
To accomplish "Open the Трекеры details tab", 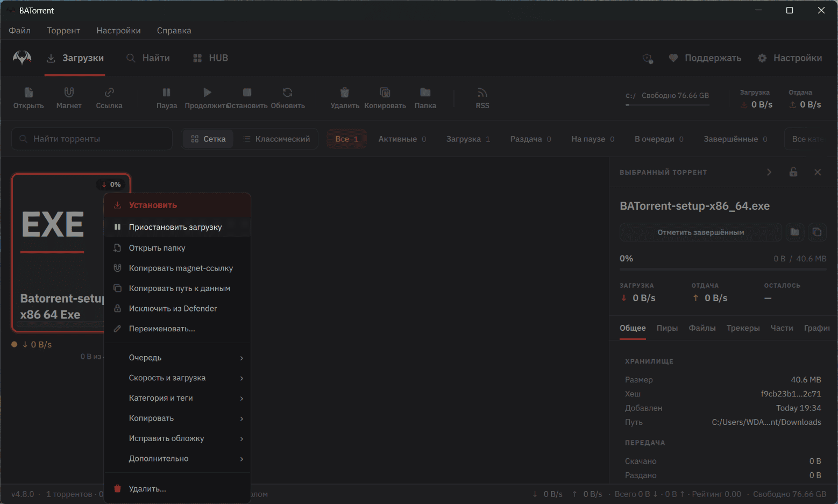I will [743, 328].
